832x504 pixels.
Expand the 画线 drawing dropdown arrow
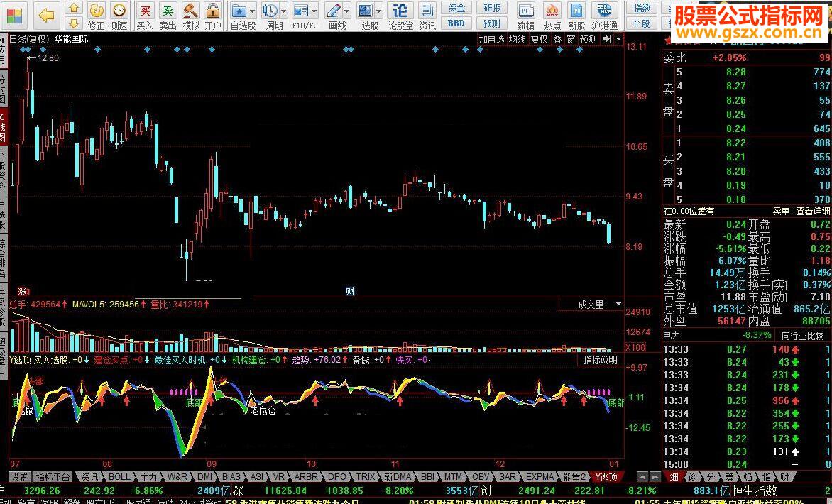347,11
